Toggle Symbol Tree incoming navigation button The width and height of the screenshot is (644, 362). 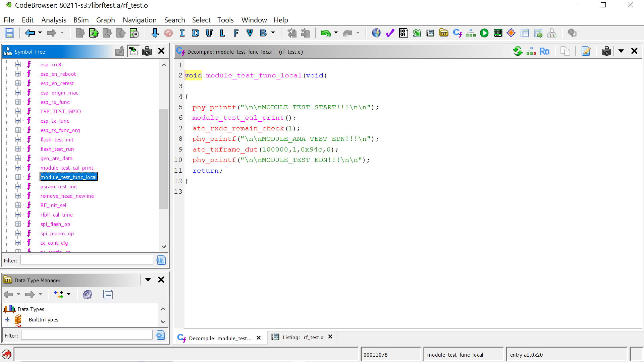133,51
